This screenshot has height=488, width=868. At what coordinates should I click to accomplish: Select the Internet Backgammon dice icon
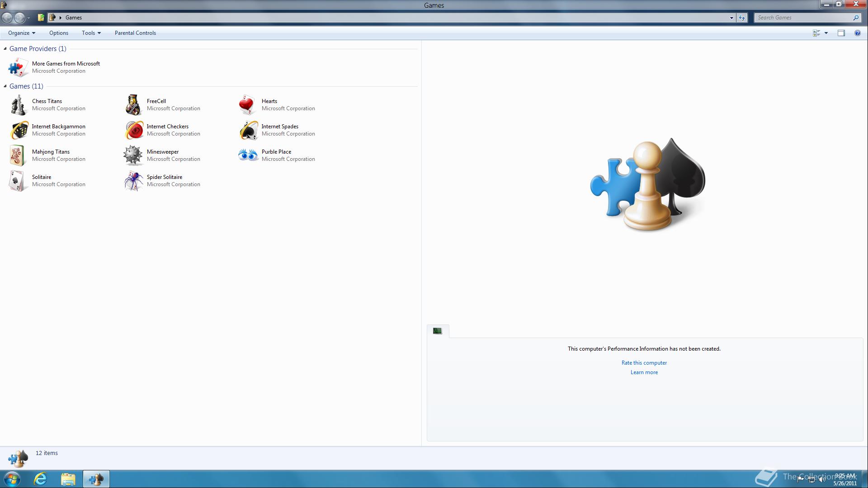tap(19, 130)
